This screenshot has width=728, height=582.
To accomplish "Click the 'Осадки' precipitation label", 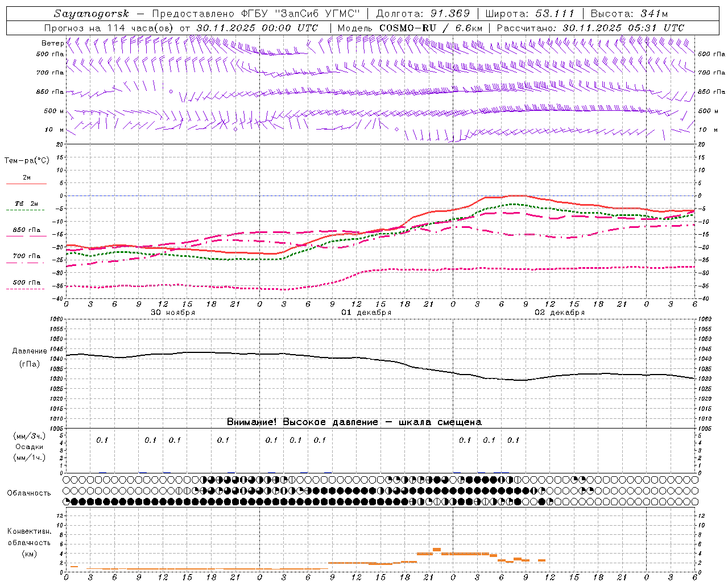I will click(30, 447).
